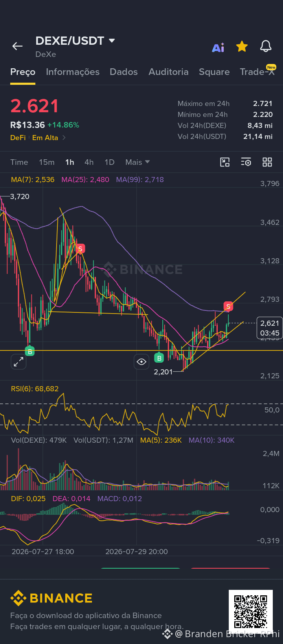The image size is (283, 644).
Task: Tap the MA(25): 2,480 indicator label
Action: pyautogui.click(x=85, y=180)
